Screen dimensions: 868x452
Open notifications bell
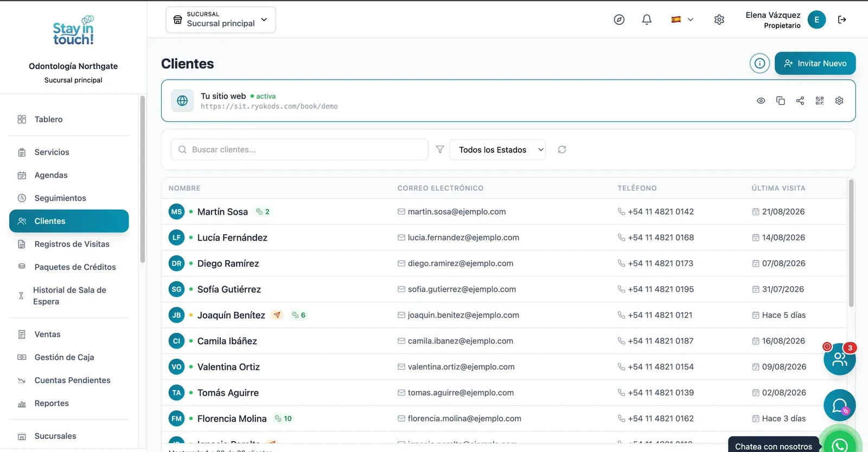pyautogui.click(x=647, y=20)
